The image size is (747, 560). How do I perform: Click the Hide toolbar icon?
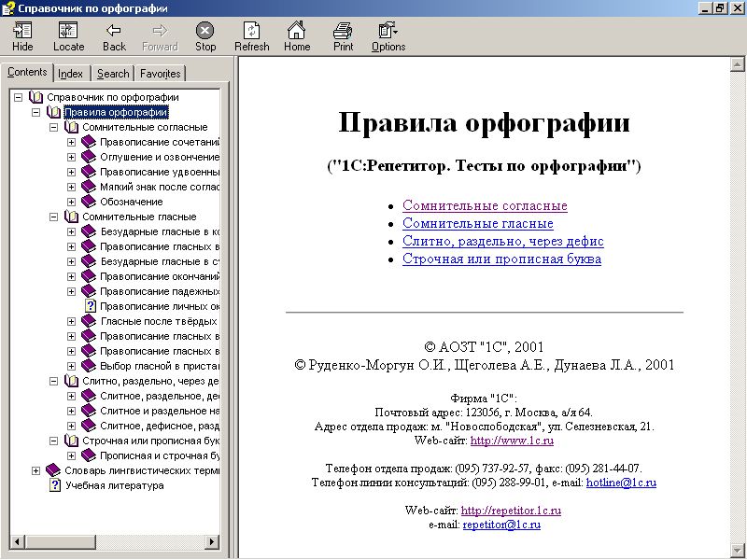(22, 36)
